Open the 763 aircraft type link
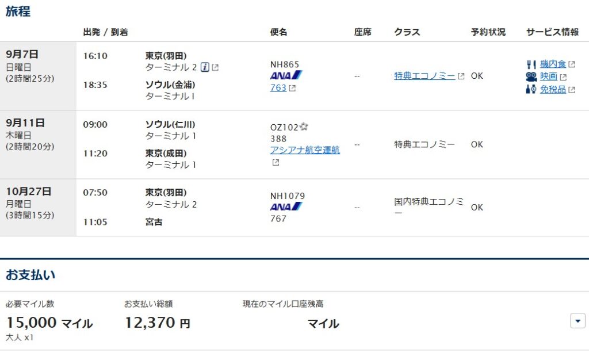Image resolution: width=589 pixels, height=364 pixels. click(278, 88)
